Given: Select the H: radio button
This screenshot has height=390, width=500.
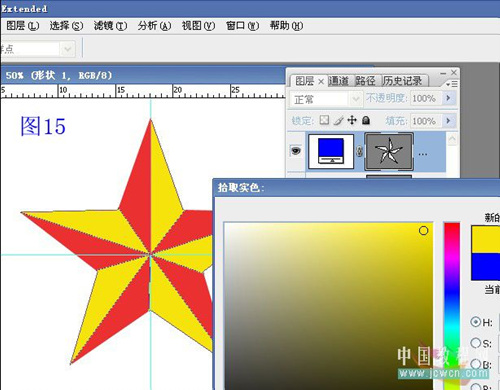Looking at the screenshot, I should (x=475, y=322).
